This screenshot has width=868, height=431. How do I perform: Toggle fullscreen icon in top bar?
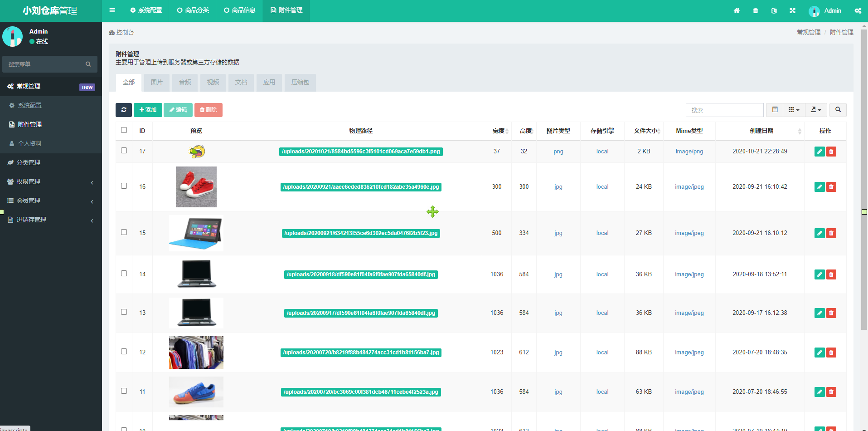tap(792, 10)
